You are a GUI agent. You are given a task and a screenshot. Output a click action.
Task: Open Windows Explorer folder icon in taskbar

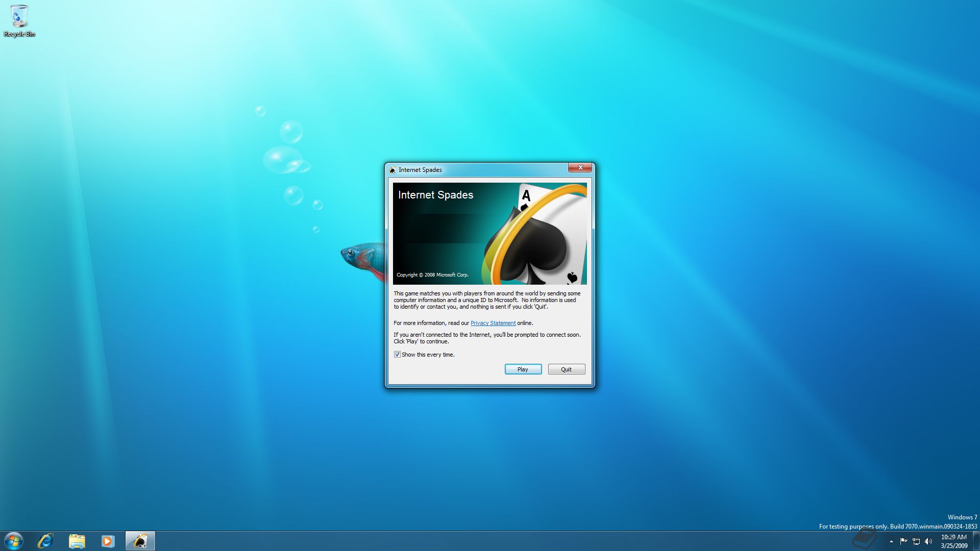pos(77,541)
